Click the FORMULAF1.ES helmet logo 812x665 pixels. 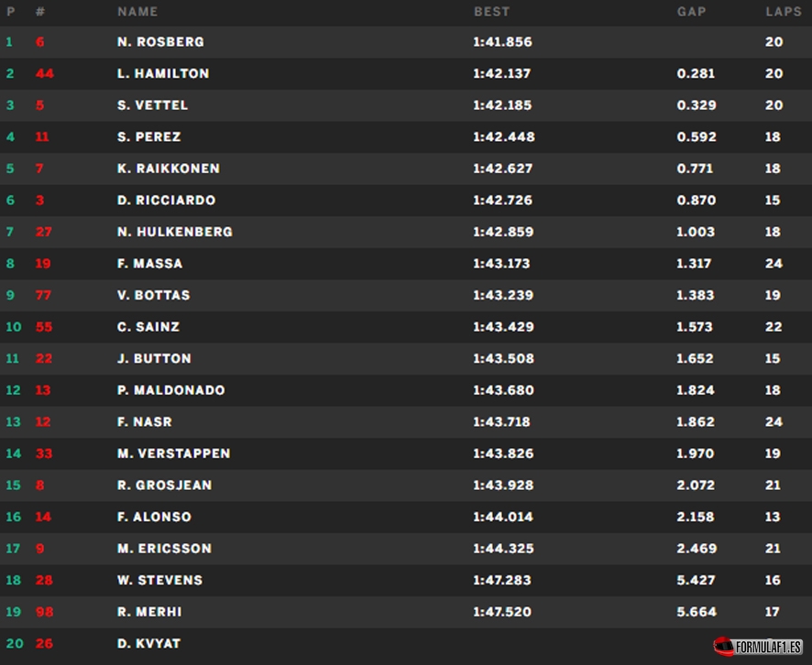pos(758,647)
